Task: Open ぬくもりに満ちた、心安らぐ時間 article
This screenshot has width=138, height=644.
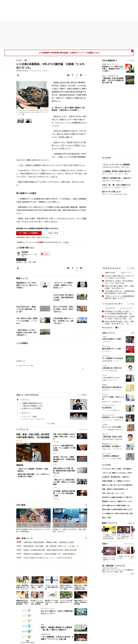Action: (x=57, y=612)
